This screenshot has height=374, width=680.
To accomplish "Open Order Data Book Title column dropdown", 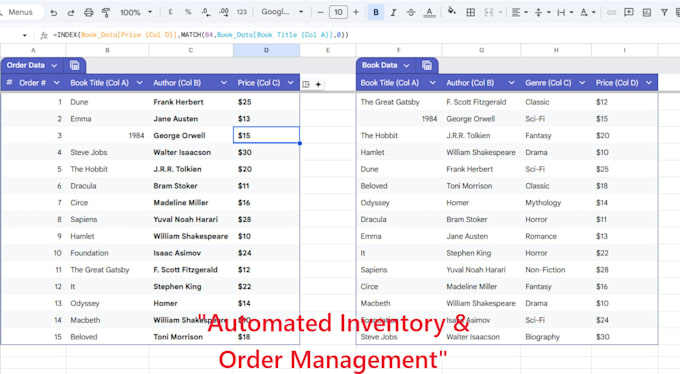I will (x=139, y=83).
